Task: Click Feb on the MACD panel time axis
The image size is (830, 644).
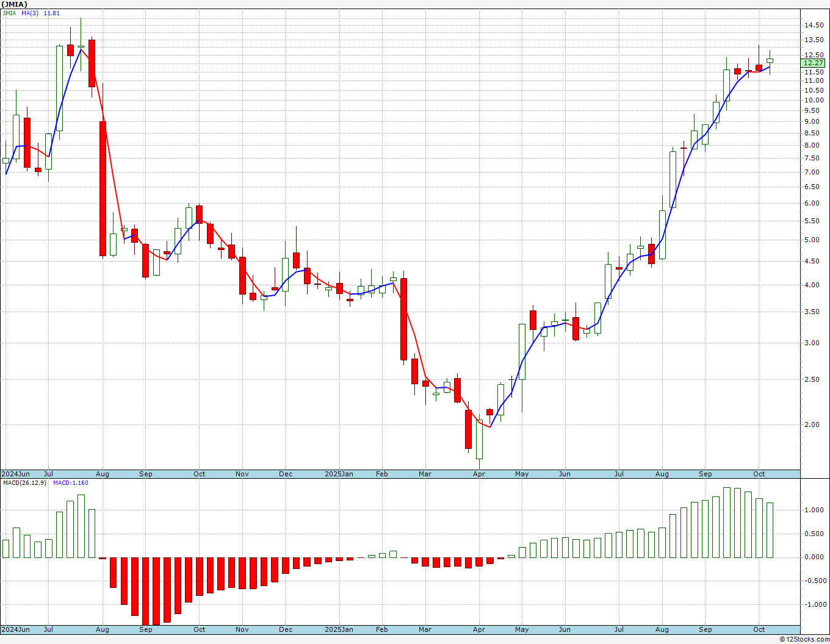Action: click(382, 629)
